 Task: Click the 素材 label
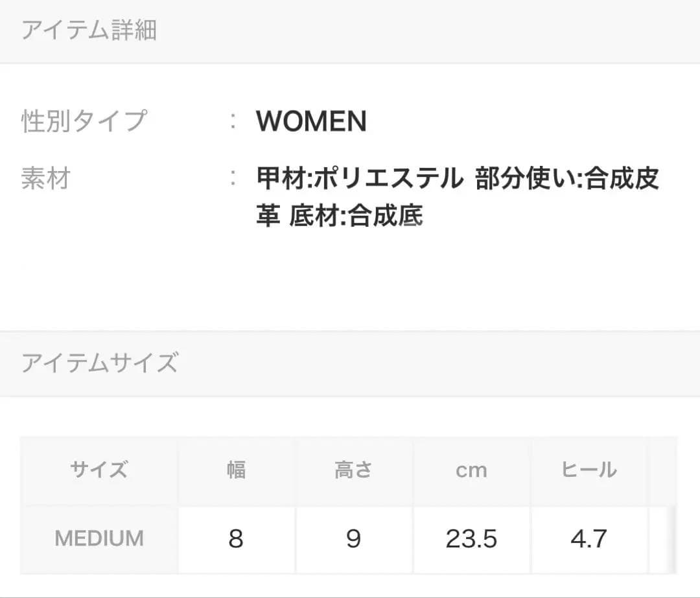click(45, 178)
